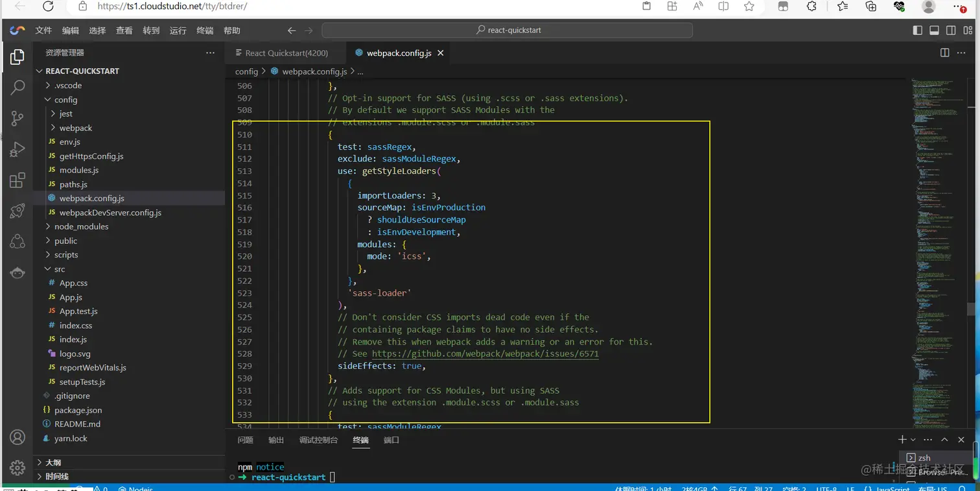The image size is (980, 491).
Task: Toggle secondary side bar layout icon
Action: pyautogui.click(x=951, y=30)
